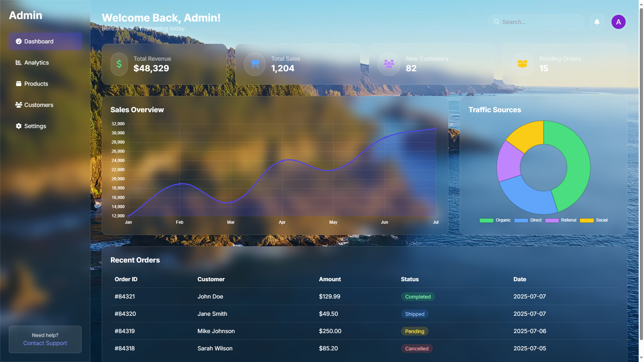Screen dimensions: 644x362
Task: Hide Referral series via legend
Action: click(x=560, y=220)
